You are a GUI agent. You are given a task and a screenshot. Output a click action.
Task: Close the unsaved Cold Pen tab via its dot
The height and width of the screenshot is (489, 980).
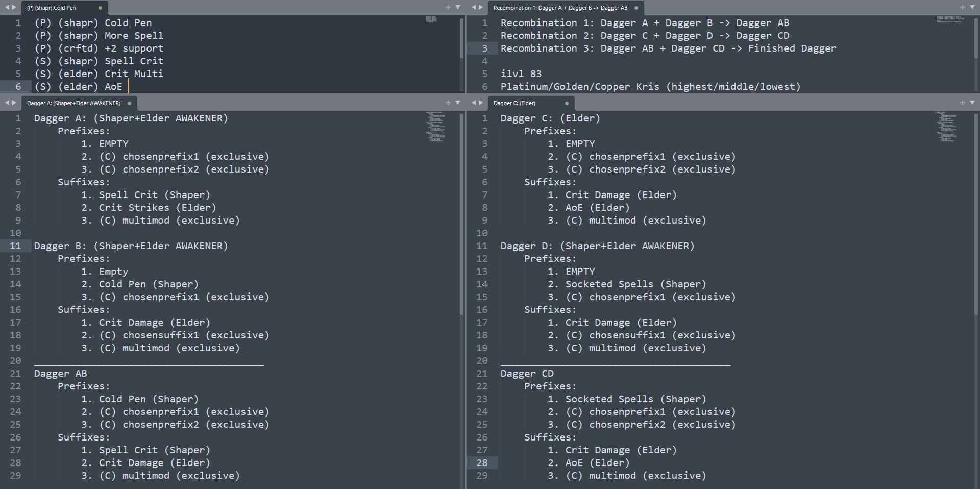(x=100, y=8)
